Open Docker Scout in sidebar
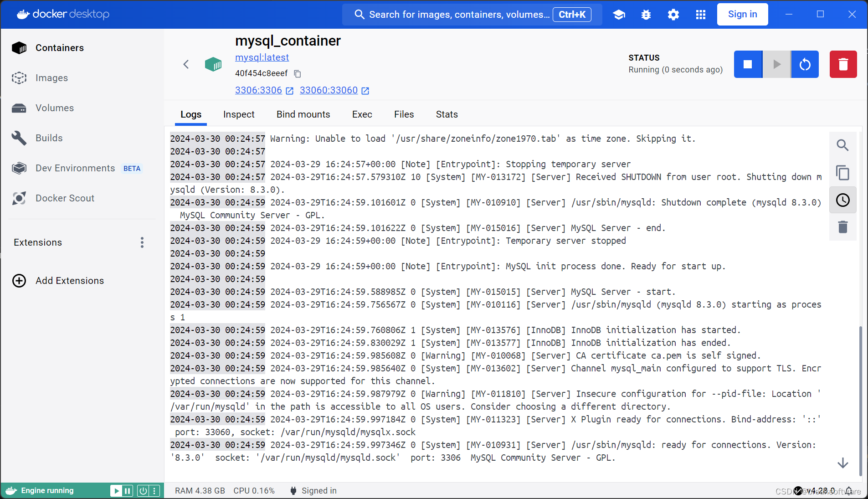Image resolution: width=868 pixels, height=499 pixels. (82, 198)
